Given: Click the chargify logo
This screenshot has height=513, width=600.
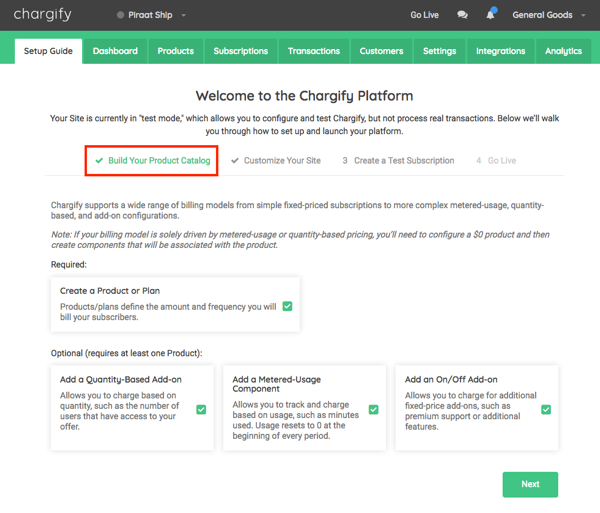Looking at the screenshot, I should [x=42, y=15].
